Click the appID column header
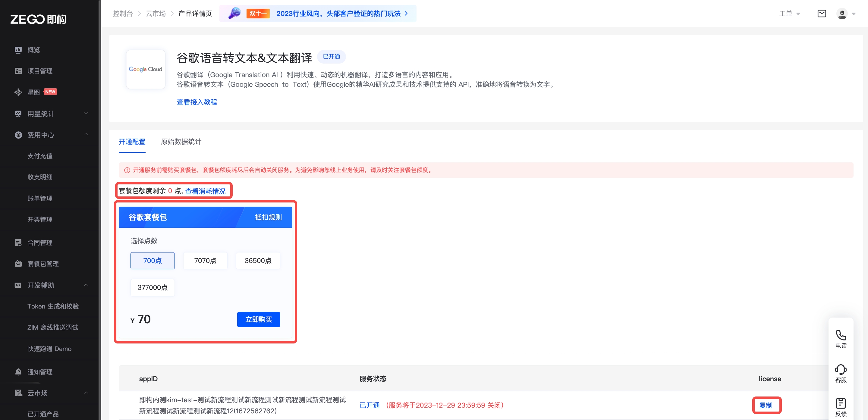This screenshot has width=868, height=420. (x=148, y=379)
